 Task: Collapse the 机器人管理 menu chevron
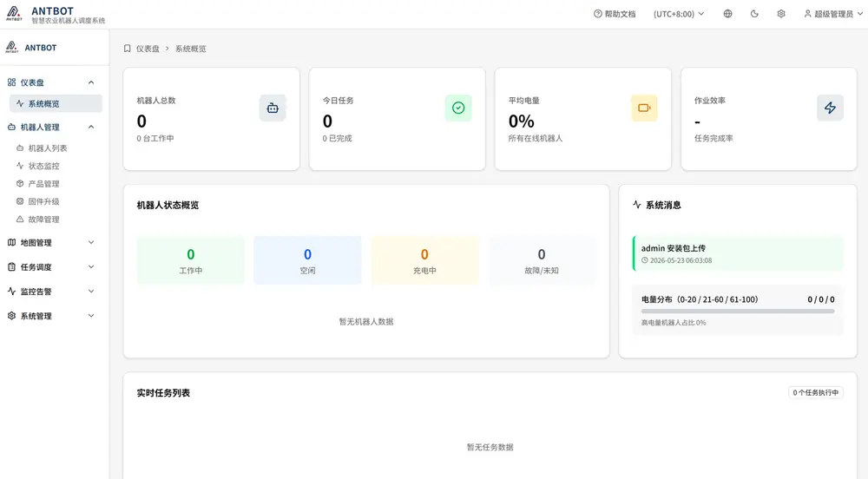coord(91,128)
